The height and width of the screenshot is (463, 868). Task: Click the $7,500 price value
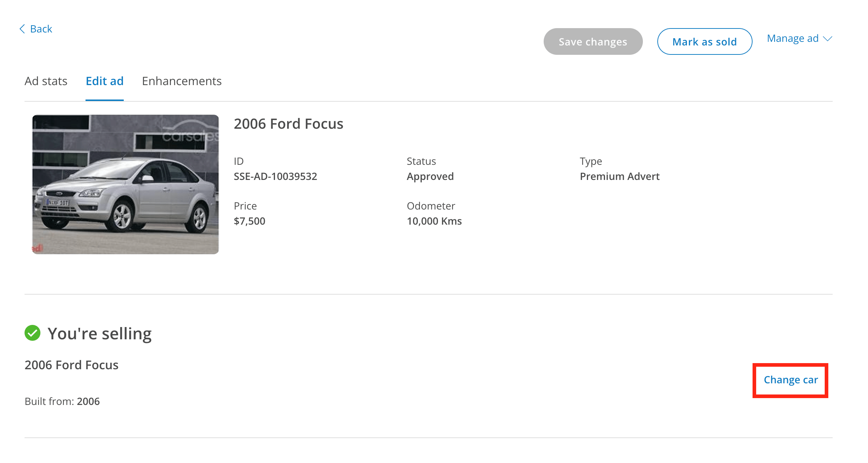(x=249, y=221)
